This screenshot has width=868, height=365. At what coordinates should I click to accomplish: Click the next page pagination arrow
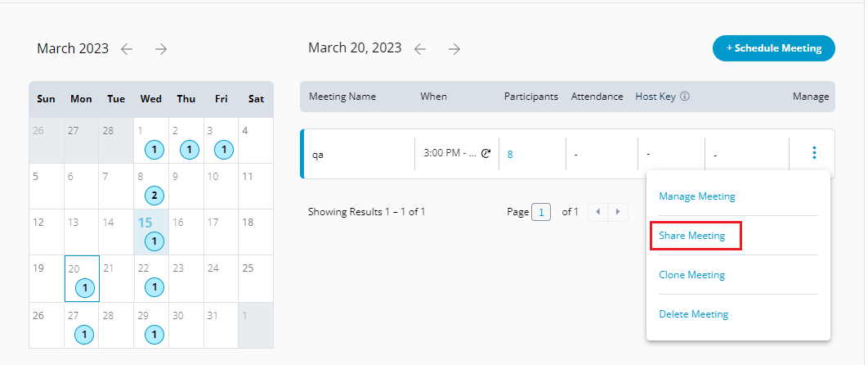click(x=618, y=212)
